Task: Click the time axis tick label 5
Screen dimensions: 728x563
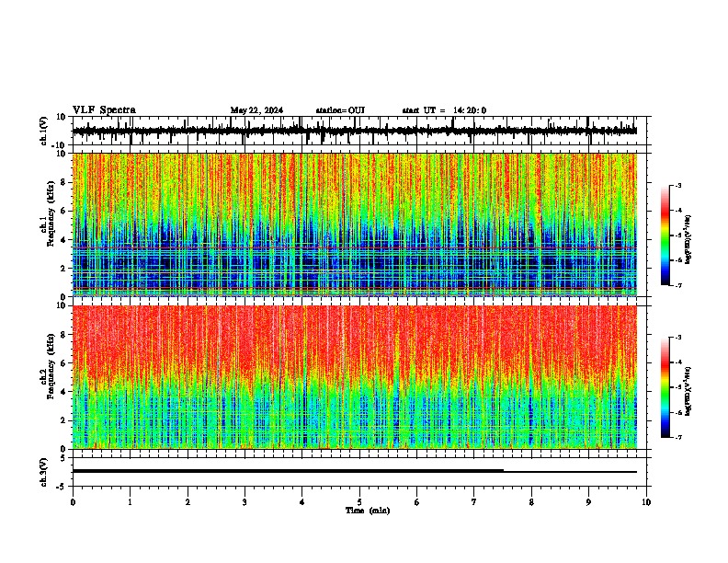Action: (359, 502)
